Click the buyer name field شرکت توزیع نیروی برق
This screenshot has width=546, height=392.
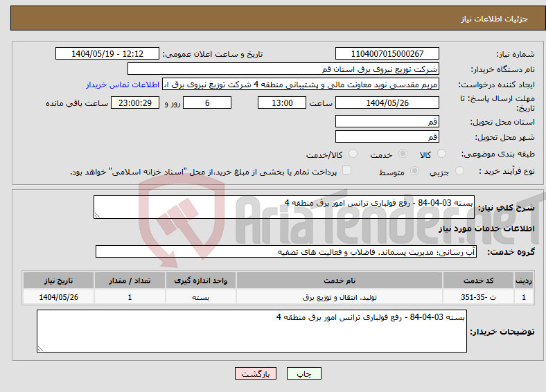pos(283,69)
